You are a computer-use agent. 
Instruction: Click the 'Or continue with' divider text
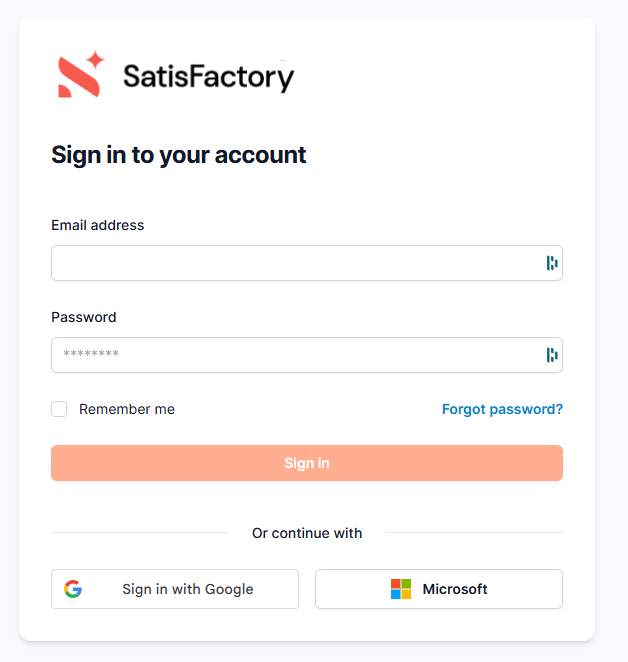(307, 533)
